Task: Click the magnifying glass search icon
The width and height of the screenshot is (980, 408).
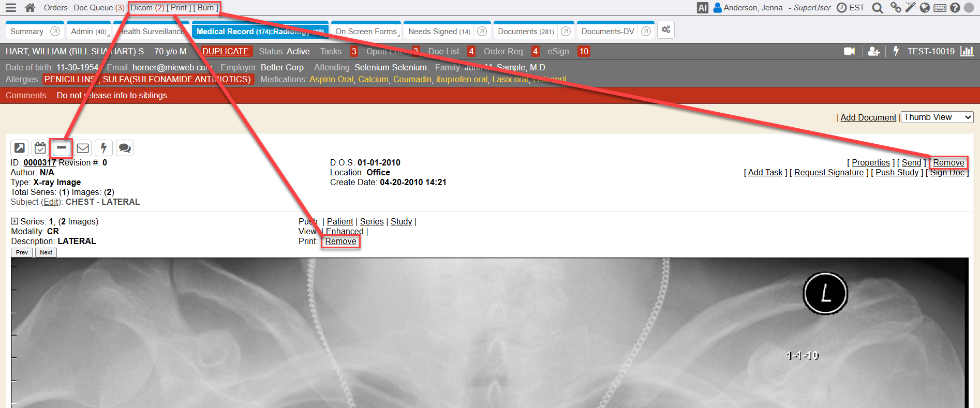Action: click(877, 8)
